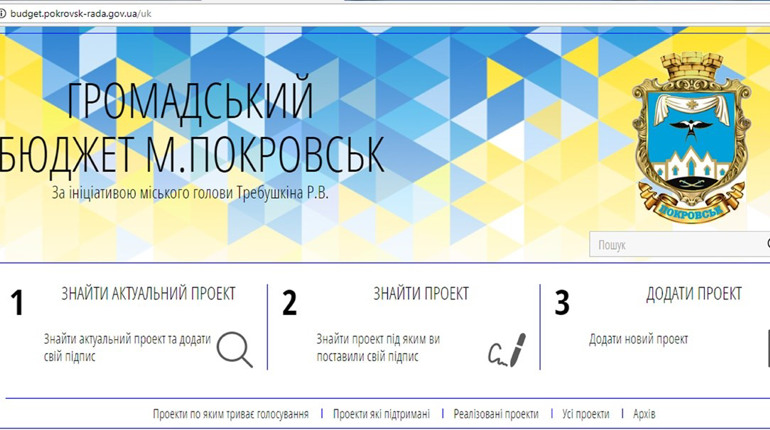The height and width of the screenshot is (430, 770).
Task: Select Реалізовані проекти in the bottom menu
Action: click(x=495, y=413)
